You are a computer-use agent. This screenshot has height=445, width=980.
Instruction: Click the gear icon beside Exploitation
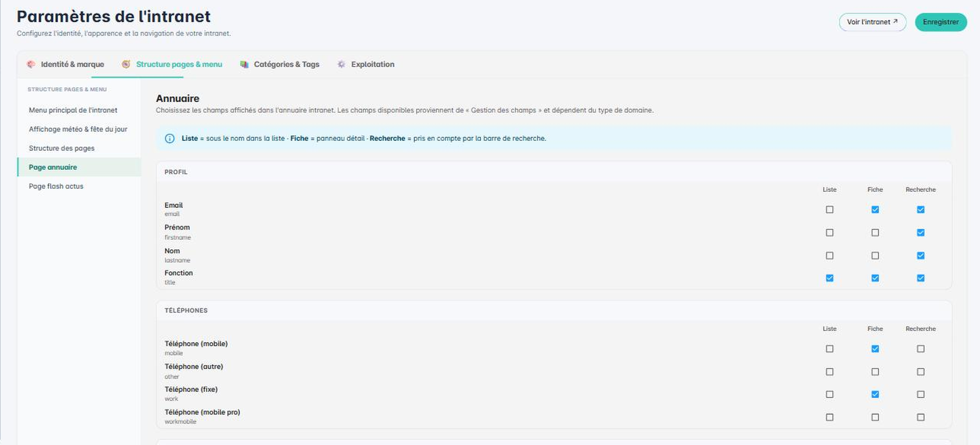click(341, 64)
